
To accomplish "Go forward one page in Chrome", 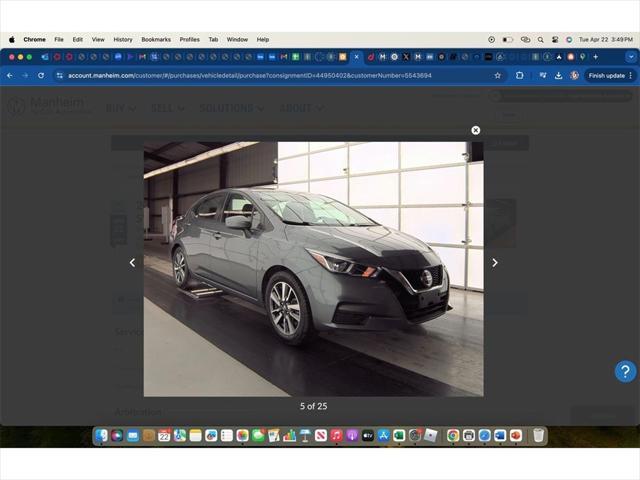I will [x=25, y=76].
